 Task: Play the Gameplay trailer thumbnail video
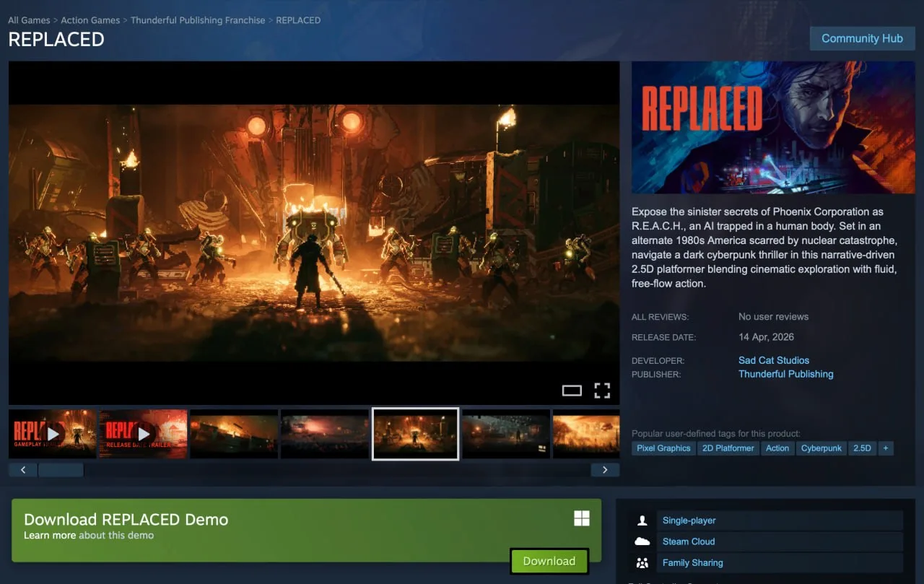pos(52,434)
